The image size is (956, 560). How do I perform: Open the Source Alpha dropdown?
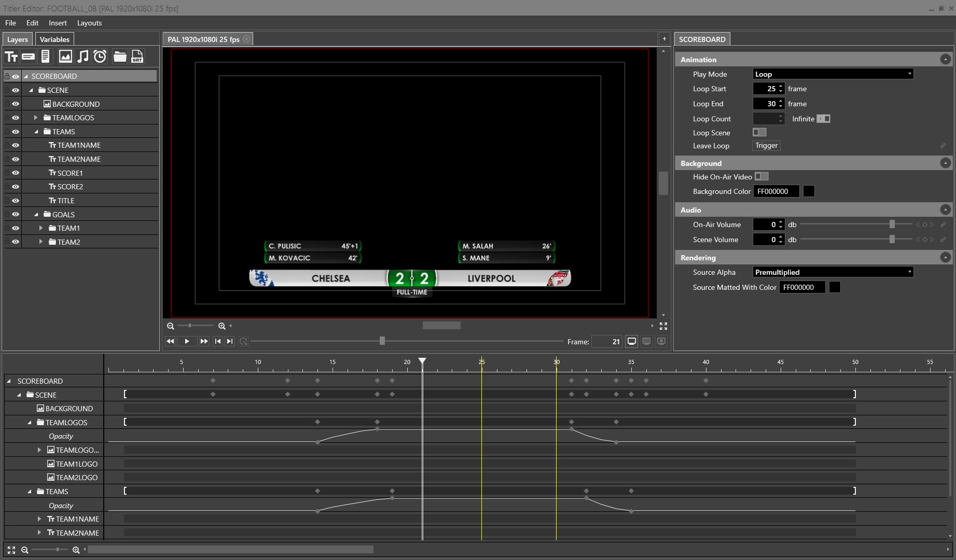(833, 272)
